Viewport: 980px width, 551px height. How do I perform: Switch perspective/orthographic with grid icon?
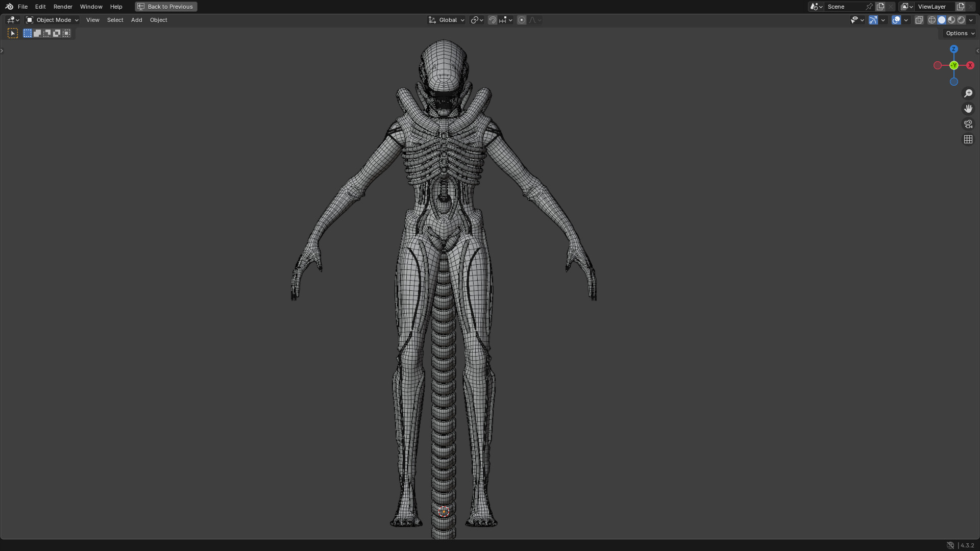pyautogui.click(x=968, y=139)
